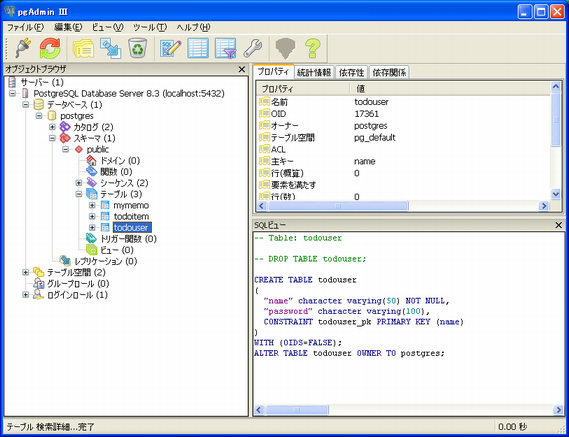Drop object using the recycle bin icon
This screenshot has width=569, height=437.
[138, 48]
